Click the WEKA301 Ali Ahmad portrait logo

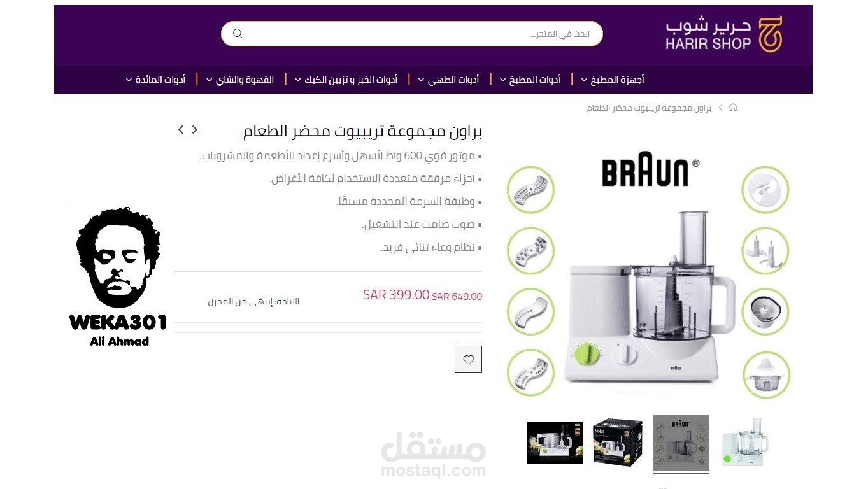click(x=118, y=277)
